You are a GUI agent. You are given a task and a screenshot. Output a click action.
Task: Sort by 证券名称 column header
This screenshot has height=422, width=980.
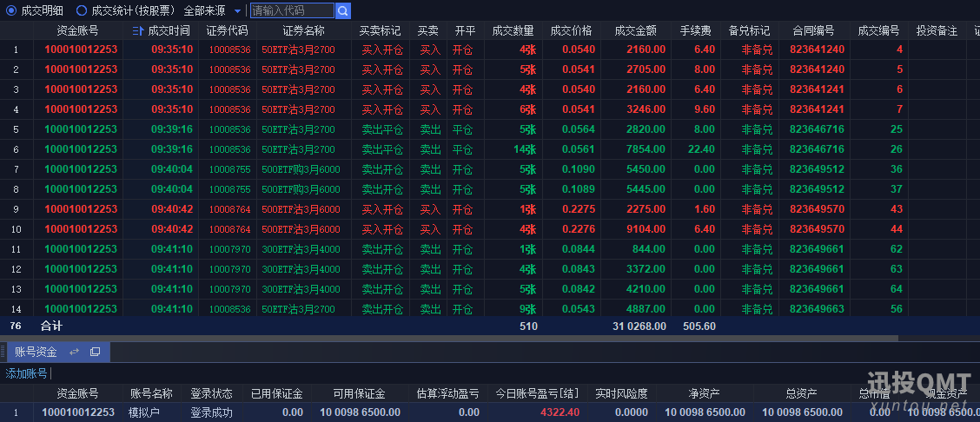pos(304,30)
